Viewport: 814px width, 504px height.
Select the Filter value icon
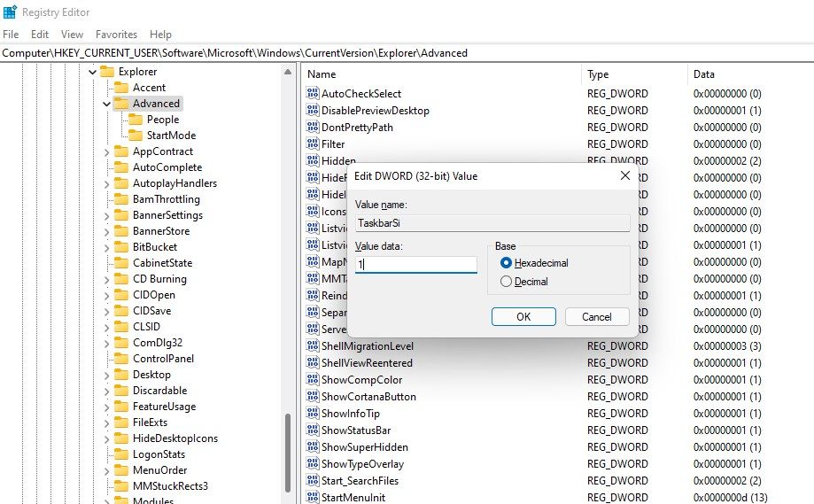pos(313,143)
